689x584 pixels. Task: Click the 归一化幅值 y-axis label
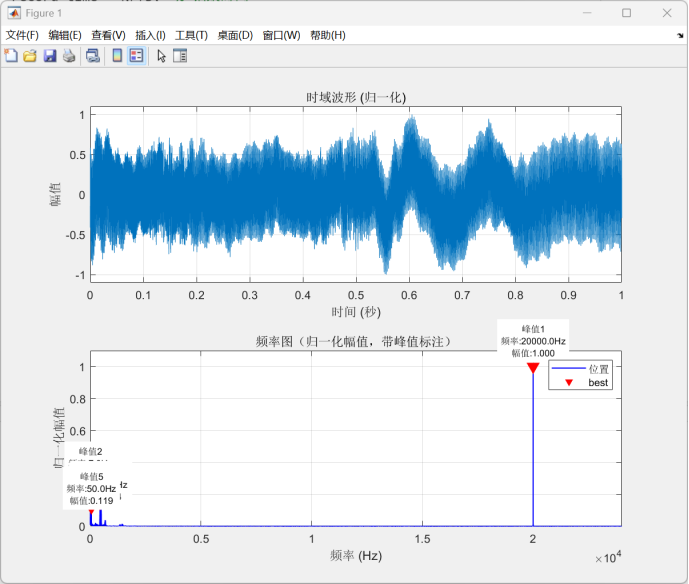59,438
